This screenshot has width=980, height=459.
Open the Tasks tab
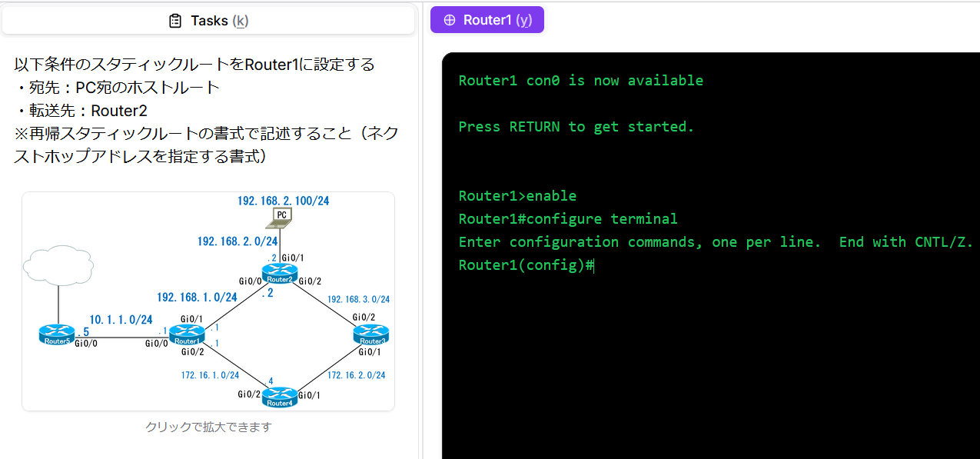(x=208, y=21)
